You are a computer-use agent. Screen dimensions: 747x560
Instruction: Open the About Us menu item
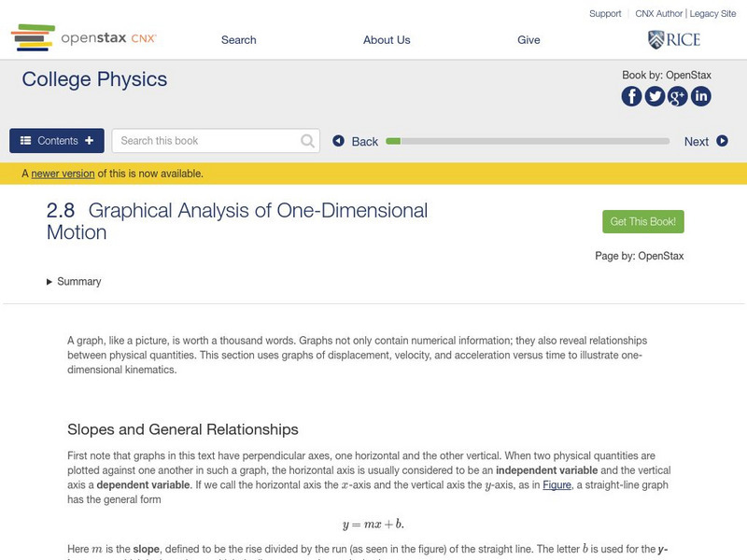[387, 40]
